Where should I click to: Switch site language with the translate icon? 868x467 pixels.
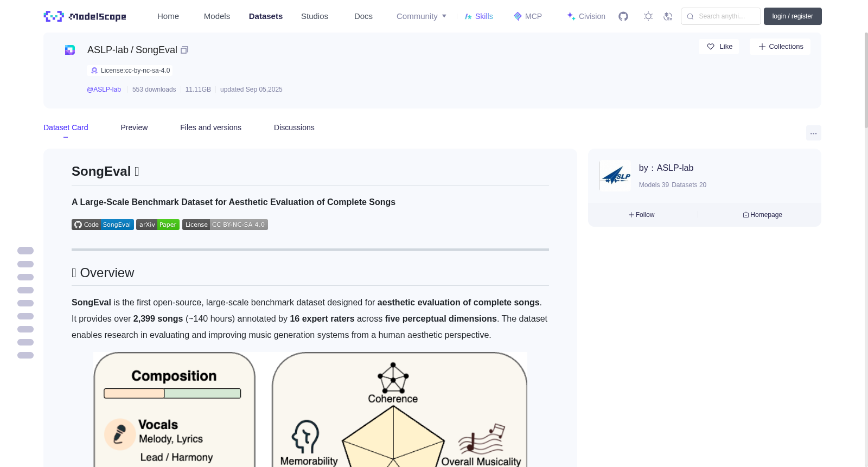tap(668, 16)
